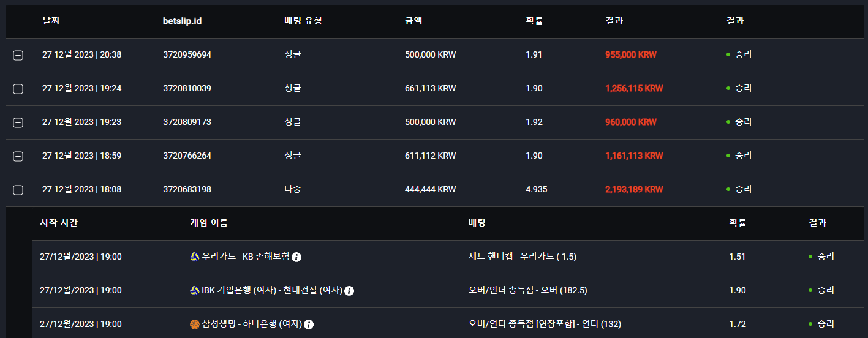Open info icon for IBK 기업은행 match
Viewport: 868px width, 338px height.
tap(349, 291)
